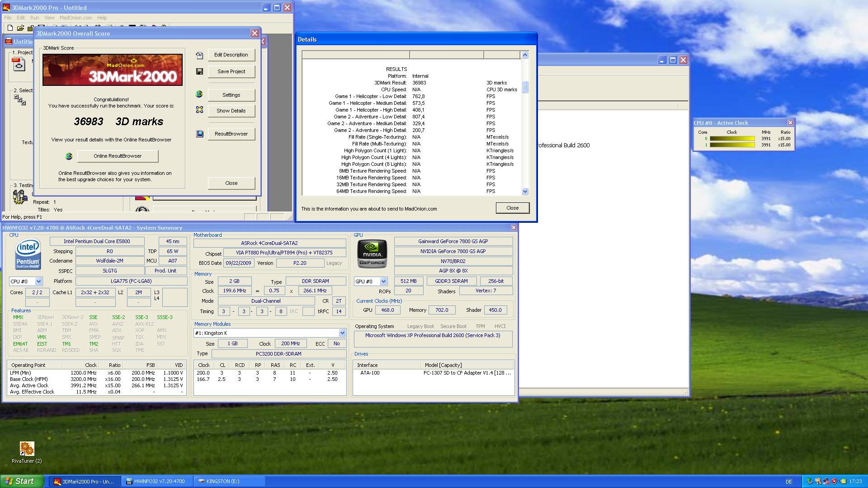
Task: Click the disconnected network tray icon
Action: (x=826, y=481)
